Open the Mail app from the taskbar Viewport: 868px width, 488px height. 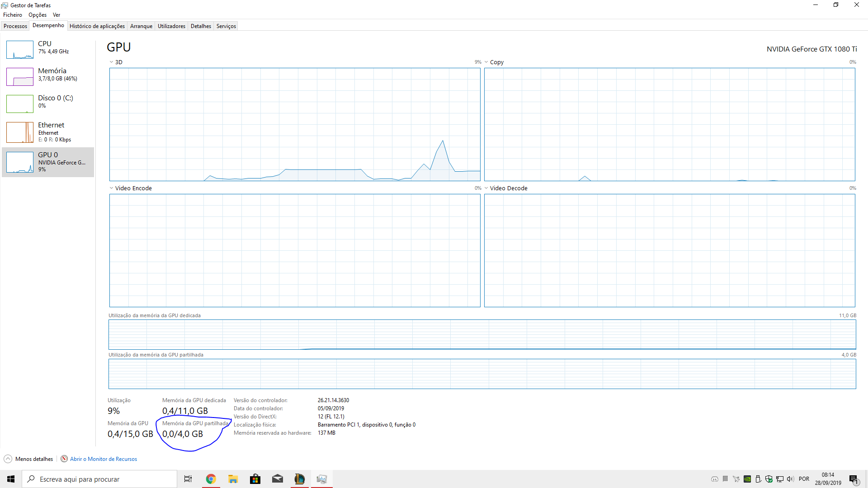click(278, 479)
